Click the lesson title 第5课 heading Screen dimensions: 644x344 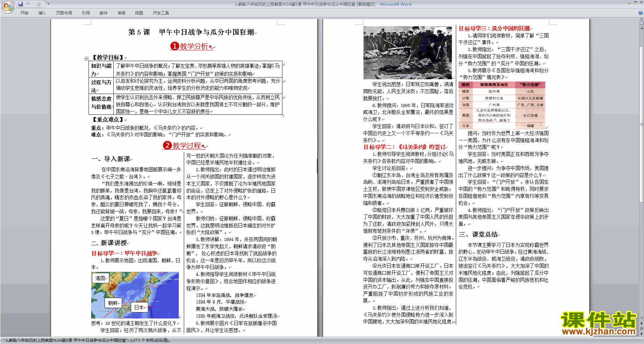coord(191,32)
